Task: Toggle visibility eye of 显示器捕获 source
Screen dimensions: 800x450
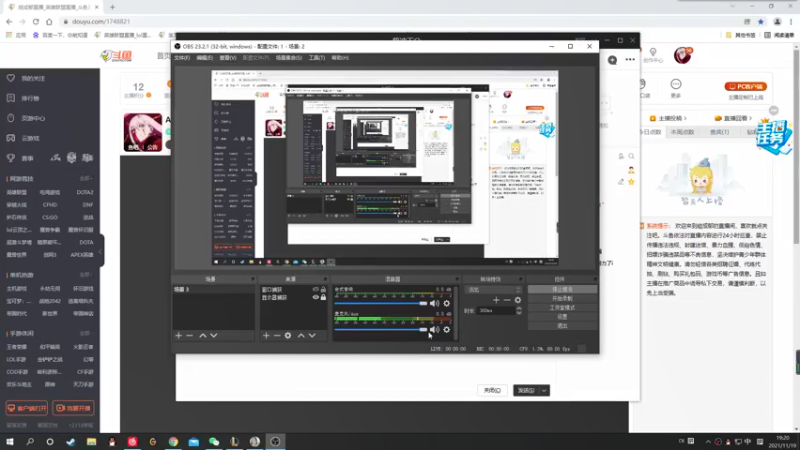Action: coord(315,297)
